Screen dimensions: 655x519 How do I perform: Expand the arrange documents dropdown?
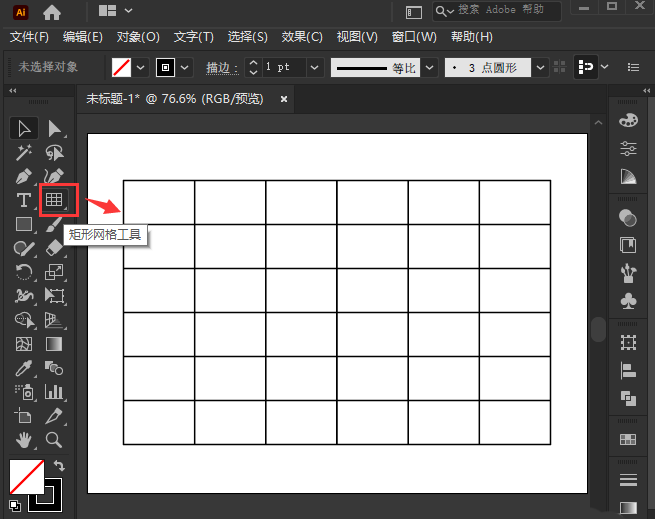pyautogui.click(x=128, y=10)
